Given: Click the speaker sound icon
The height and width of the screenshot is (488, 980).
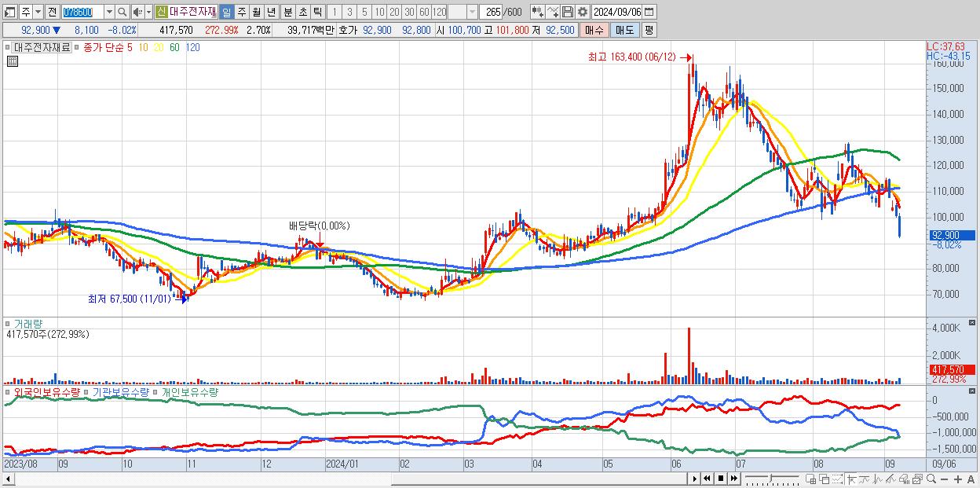Looking at the screenshot, I should 137,13.
